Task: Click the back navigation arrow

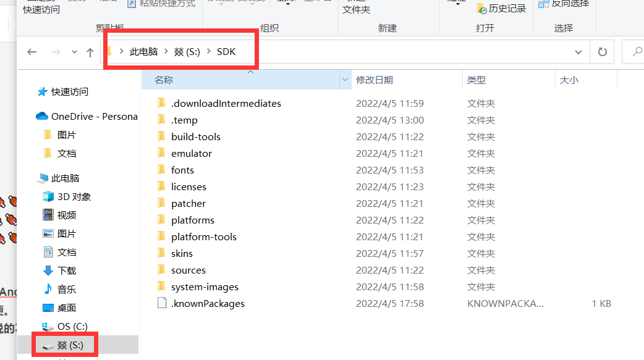Action: 32,52
